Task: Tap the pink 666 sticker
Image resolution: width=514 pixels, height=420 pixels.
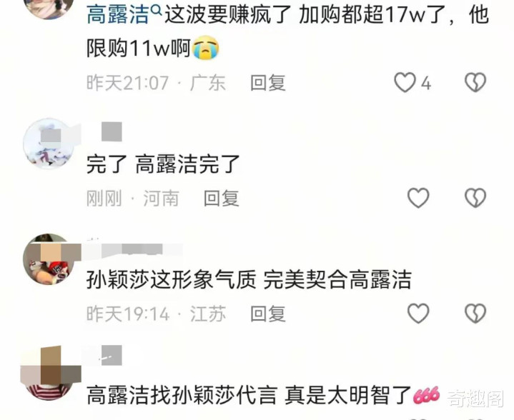Action: pyautogui.click(x=426, y=395)
